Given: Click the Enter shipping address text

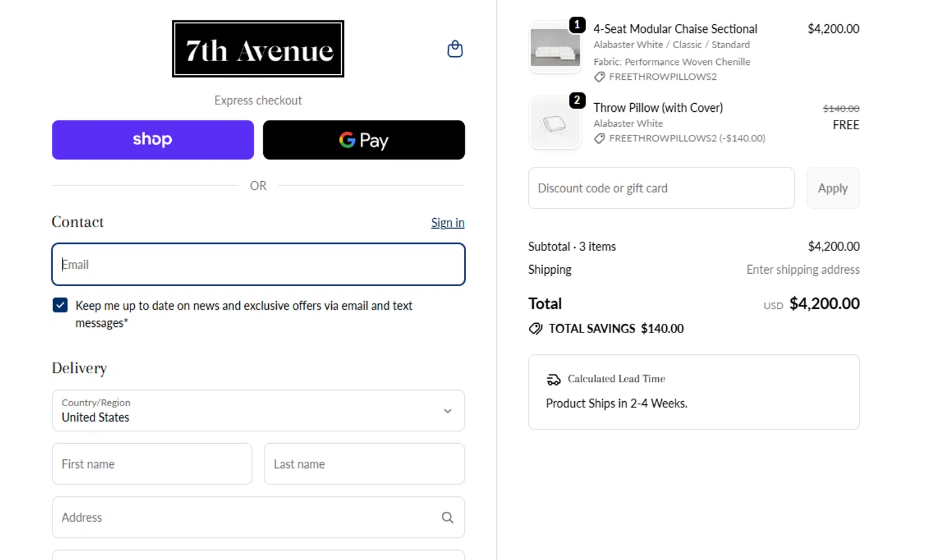Looking at the screenshot, I should (803, 269).
